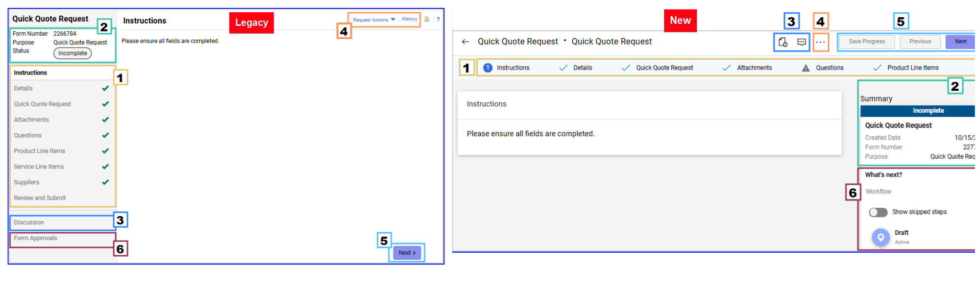
Task: Click the form number '2266784' in Legacy
Action: click(65, 34)
